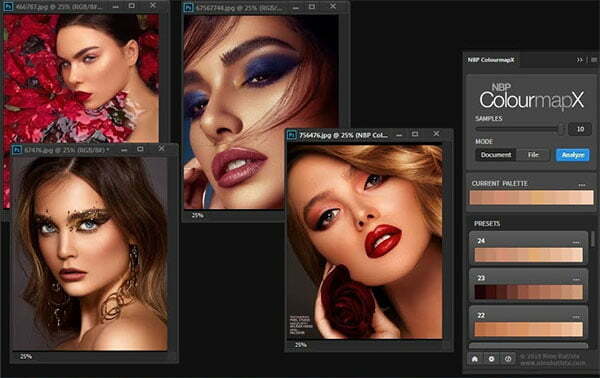Open options menu for preset 24

coord(576,242)
